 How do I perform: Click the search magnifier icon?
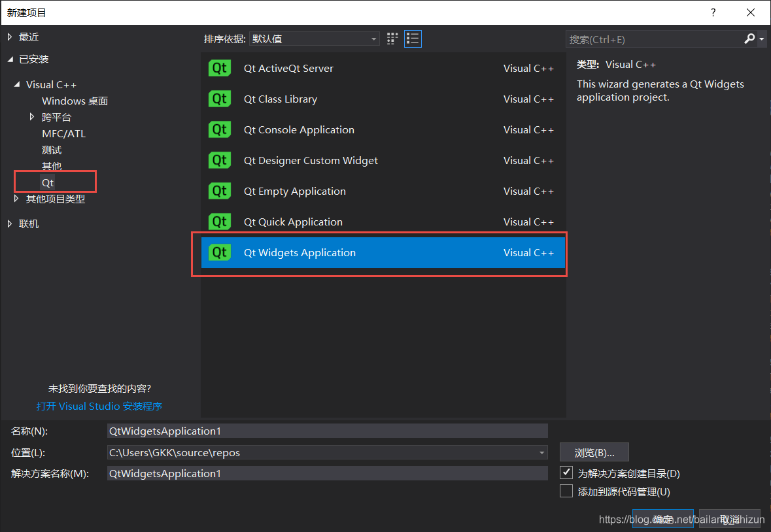(x=749, y=39)
